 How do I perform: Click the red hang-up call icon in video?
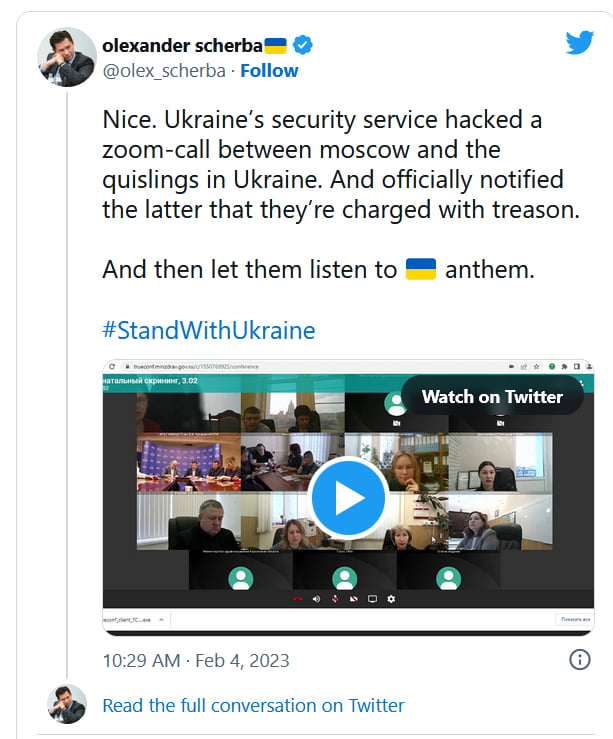297,599
